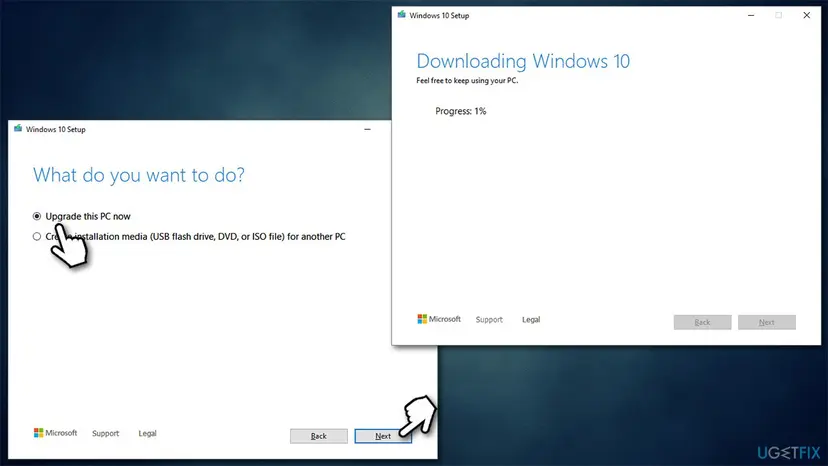
Task: Click the 'What do you want to do?' heading
Action: 139,175
